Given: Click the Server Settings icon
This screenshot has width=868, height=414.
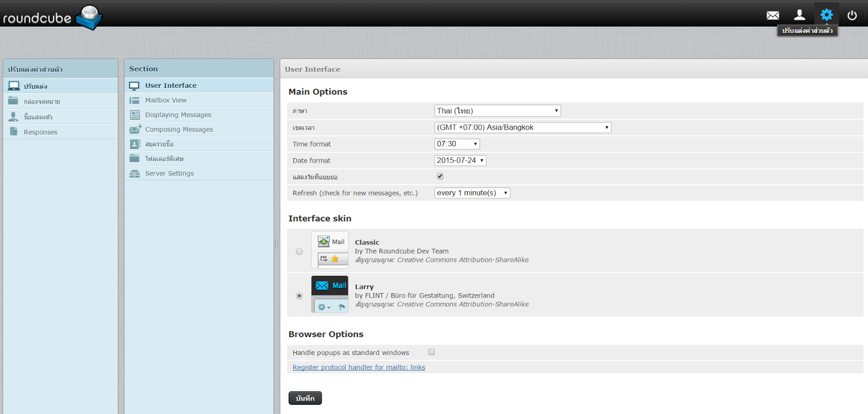Looking at the screenshot, I should (135, 173).
